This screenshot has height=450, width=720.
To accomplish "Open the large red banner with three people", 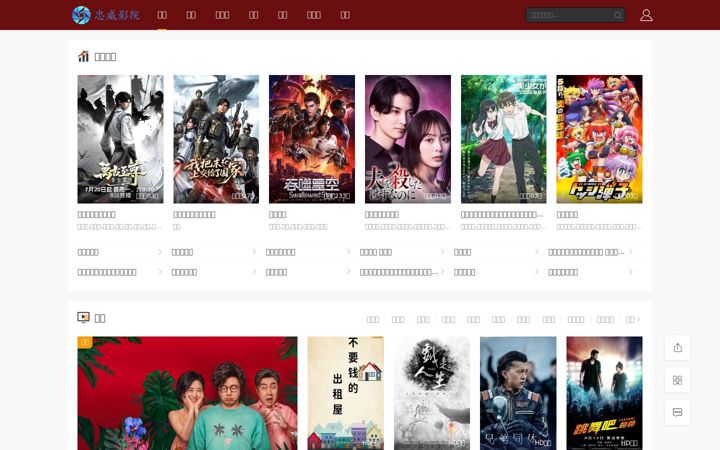I will (x=187, y=394).
